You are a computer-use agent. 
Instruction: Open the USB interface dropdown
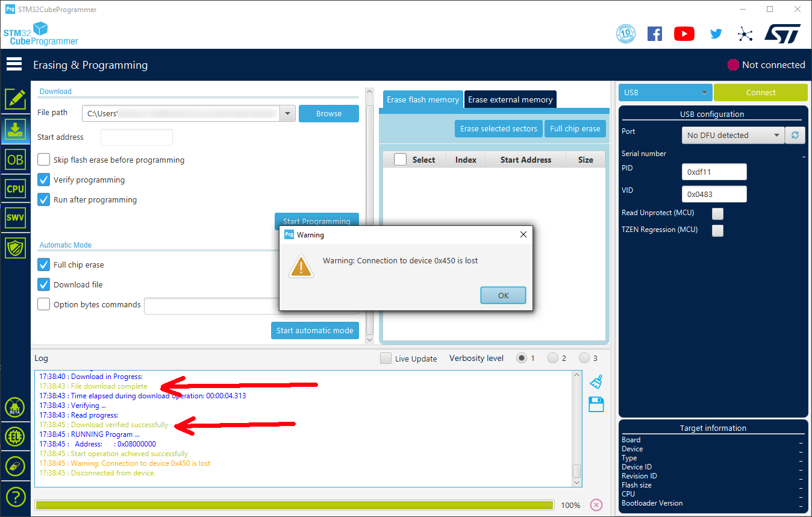[665, 92]
